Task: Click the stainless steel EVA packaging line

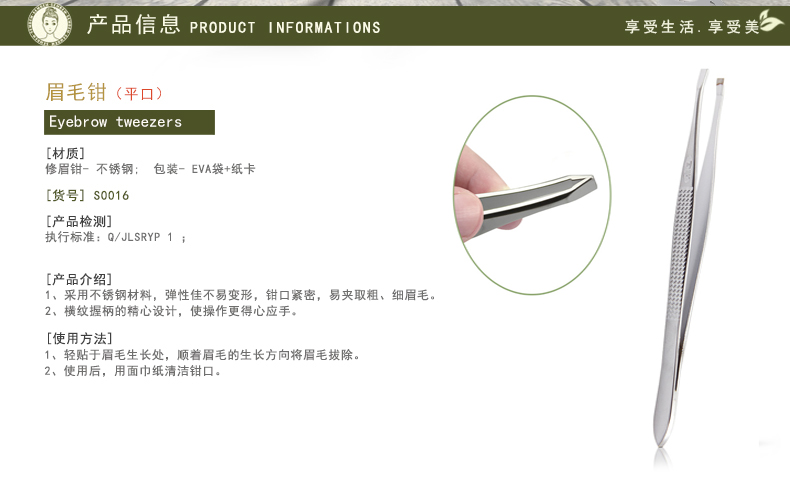Action: click(150, 169)
